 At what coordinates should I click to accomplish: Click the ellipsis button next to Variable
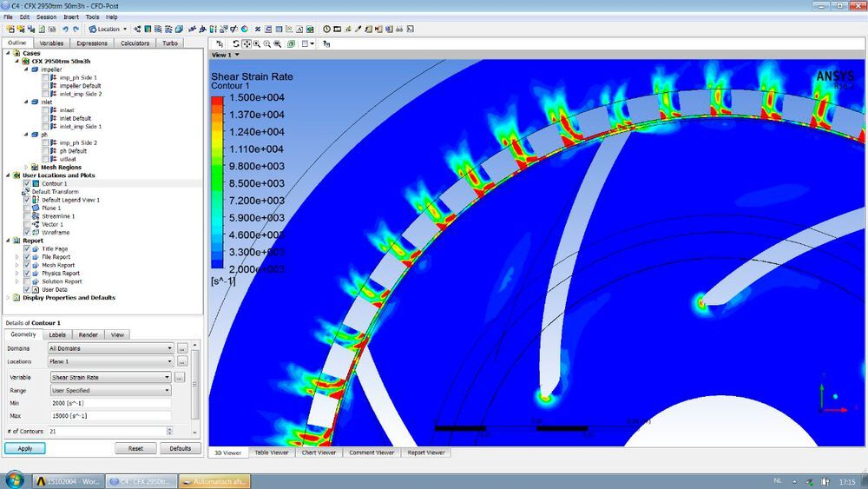(180, 377)
